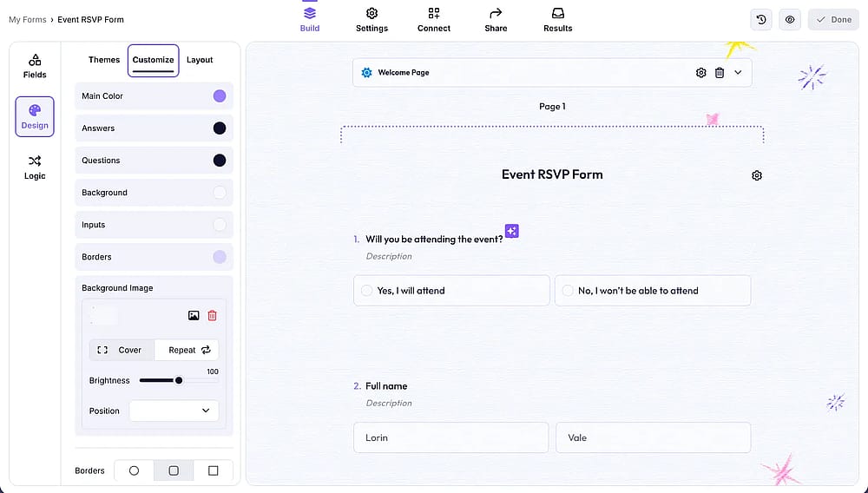Select the "Yes, I will attend" radio option
Image resolution: width=868 pixels, height=493 pixels.
click(451, 291)
